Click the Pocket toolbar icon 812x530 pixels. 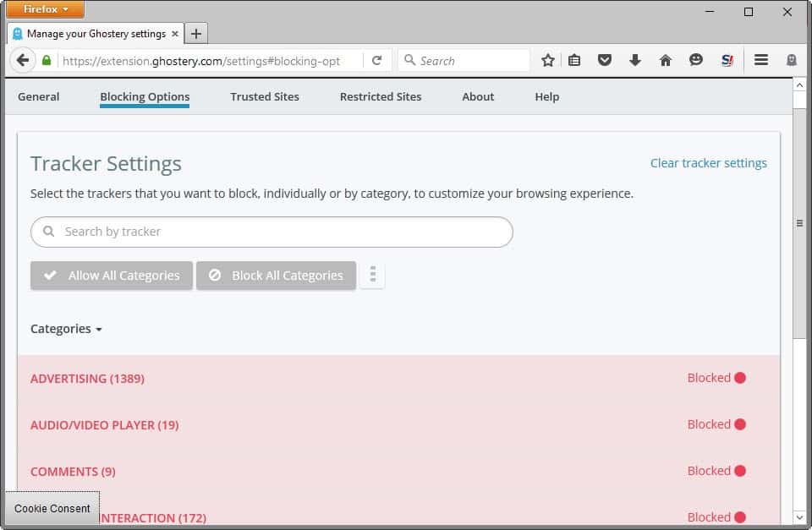pos(604,61)
